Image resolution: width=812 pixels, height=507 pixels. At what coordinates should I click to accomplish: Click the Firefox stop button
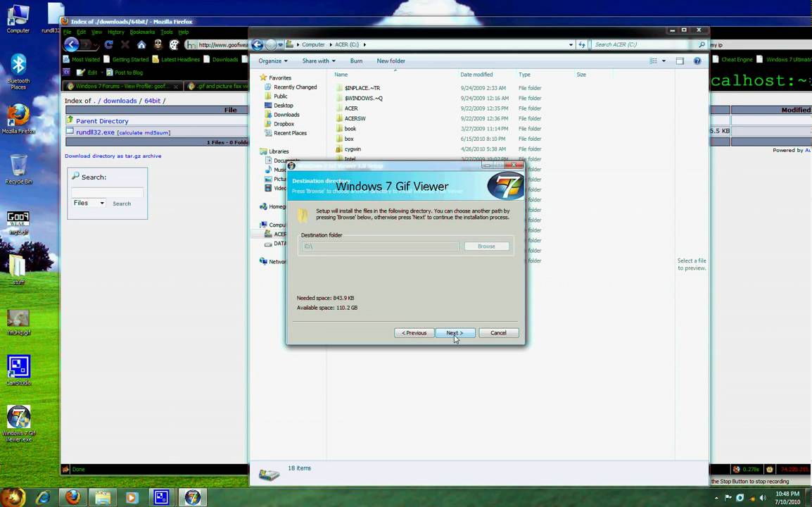pyautogui.click(x=125, y=45)
